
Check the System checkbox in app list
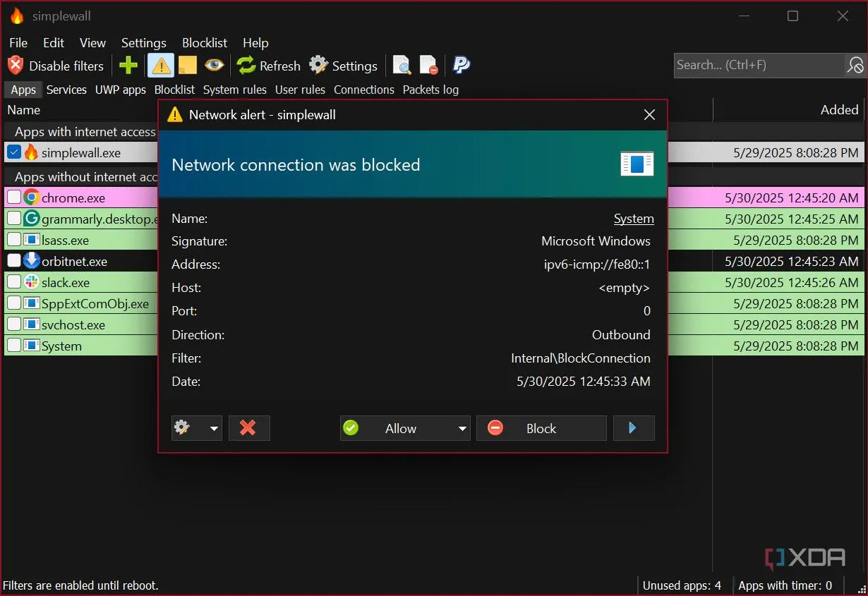(x=14, y=346)
